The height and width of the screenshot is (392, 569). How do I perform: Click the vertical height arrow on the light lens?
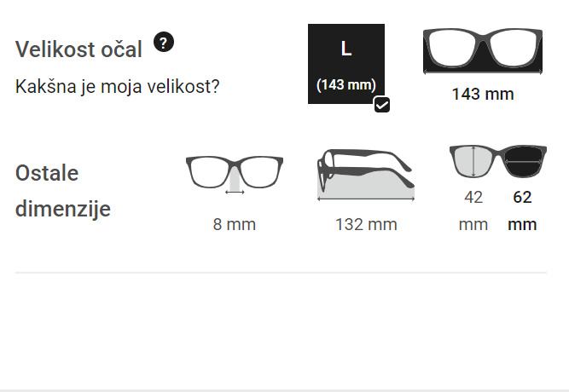pos(473,162)
